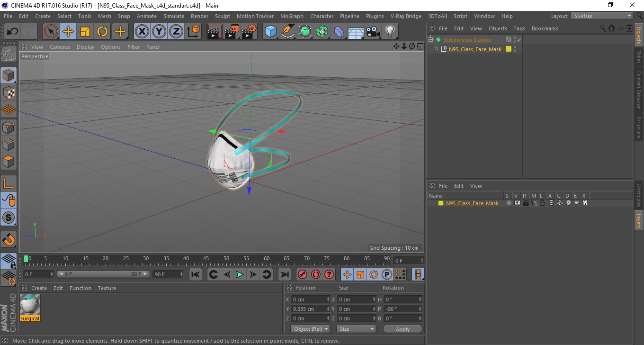The width and height of the screenshot is (644, 345).
Task: Select Points mode cube icon
Action: (9, 127)
